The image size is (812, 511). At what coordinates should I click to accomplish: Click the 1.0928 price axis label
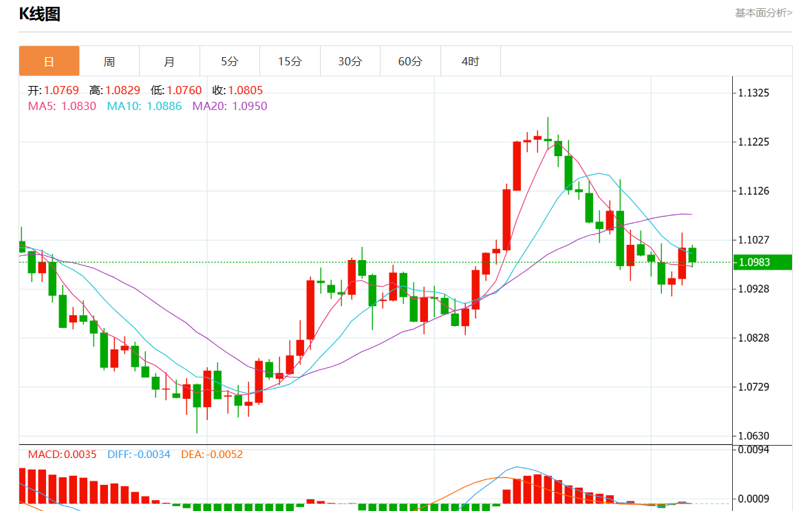(x=754, y=289)
